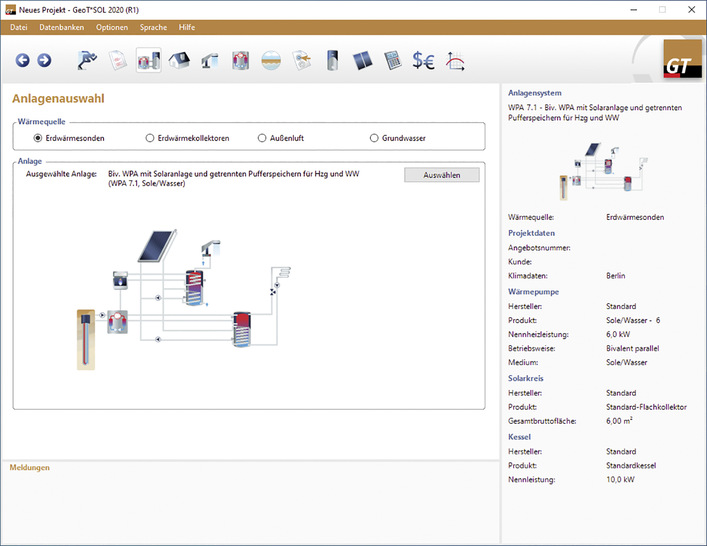The height and width of the screenshot is (546, 707).
Task: Open the $€ economics toolbar icon
Action: click(x=424, y=61)
